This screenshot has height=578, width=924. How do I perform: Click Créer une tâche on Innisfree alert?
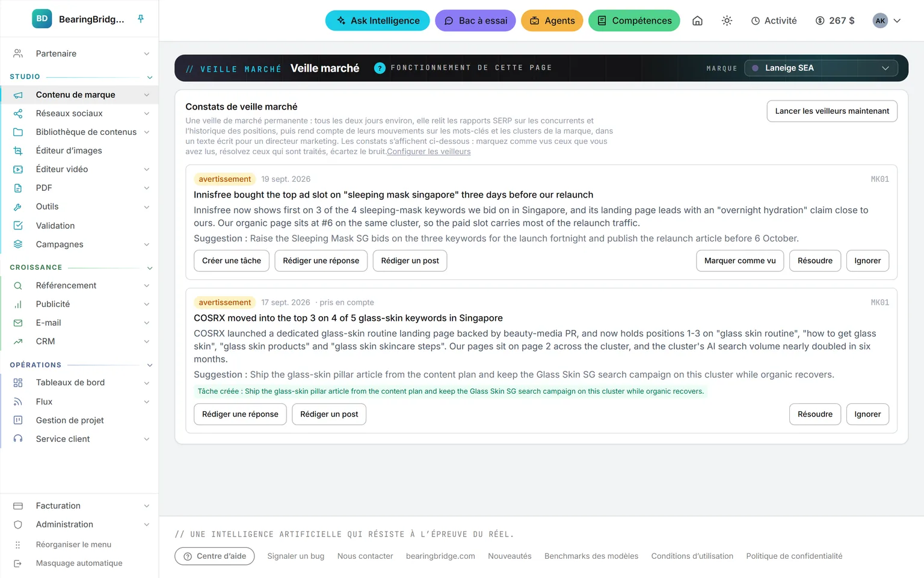click(232, 261)
